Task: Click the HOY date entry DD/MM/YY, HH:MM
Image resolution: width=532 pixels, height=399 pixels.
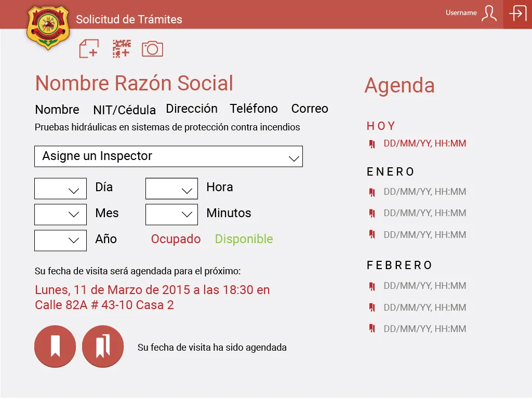Action: click(x=425, y=143)
